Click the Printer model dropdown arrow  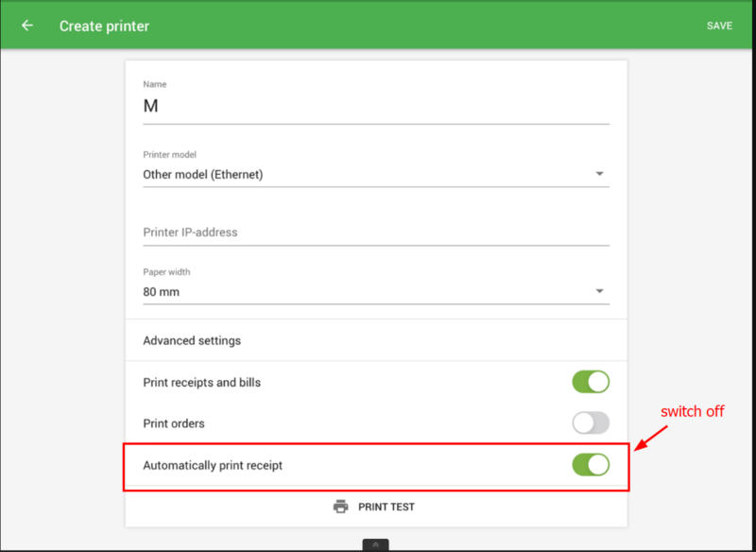[599, 174]
